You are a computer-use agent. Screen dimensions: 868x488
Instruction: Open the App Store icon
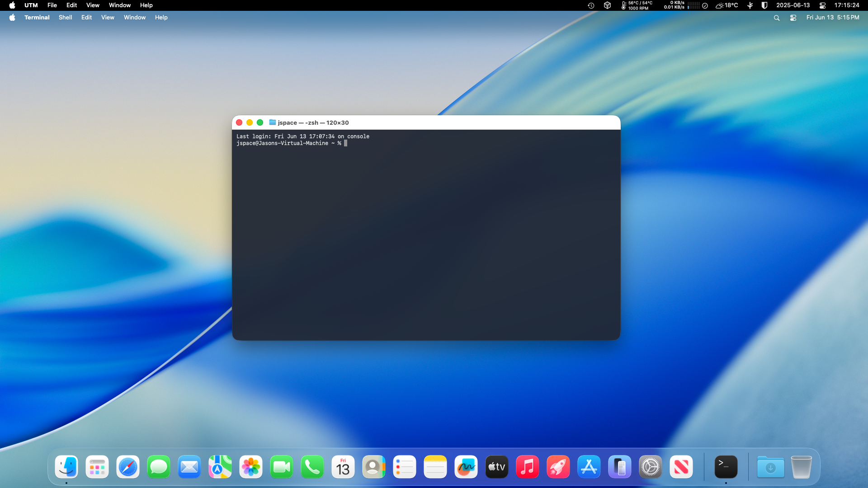(589, 467)
